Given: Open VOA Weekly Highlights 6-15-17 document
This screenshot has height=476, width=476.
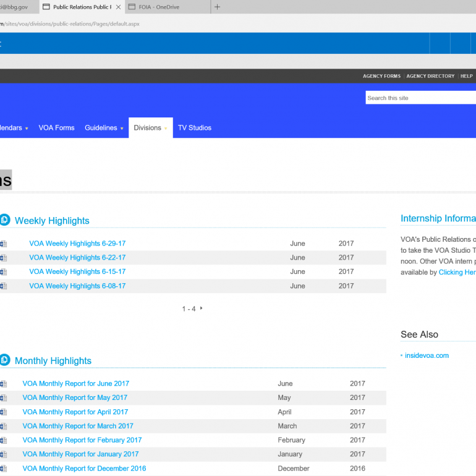Looking at the screenshot, I should pyautogui.click(x=77, y=271).
